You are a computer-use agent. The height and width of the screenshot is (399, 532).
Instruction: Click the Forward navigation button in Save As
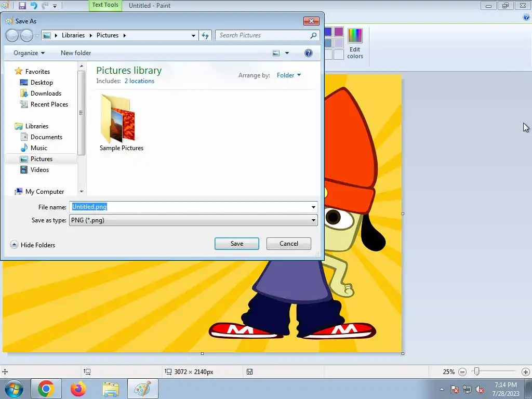tap(27, 35)
